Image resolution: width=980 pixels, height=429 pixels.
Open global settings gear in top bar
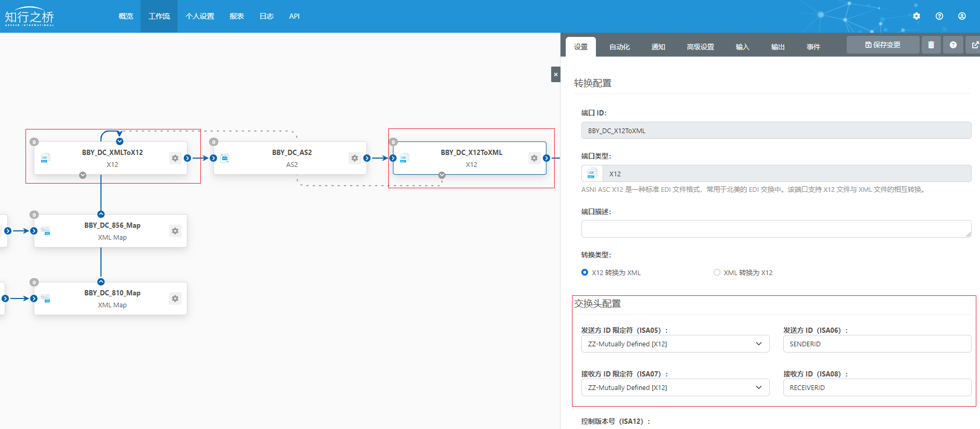917,16
